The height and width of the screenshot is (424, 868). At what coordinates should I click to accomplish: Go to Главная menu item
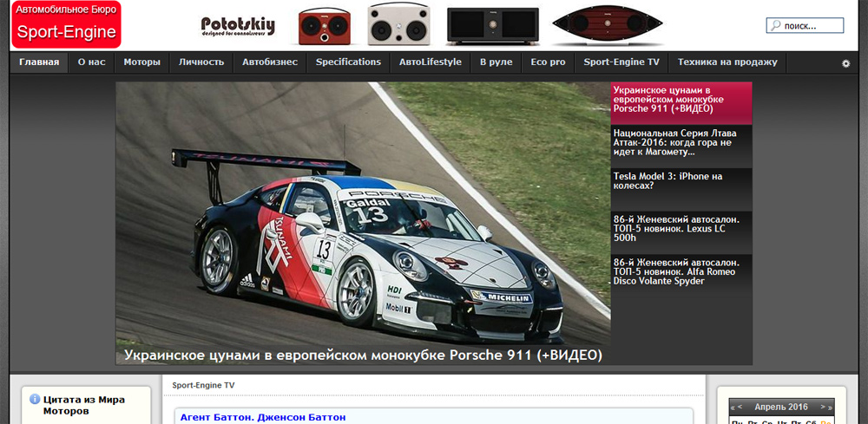click(39, 62)
